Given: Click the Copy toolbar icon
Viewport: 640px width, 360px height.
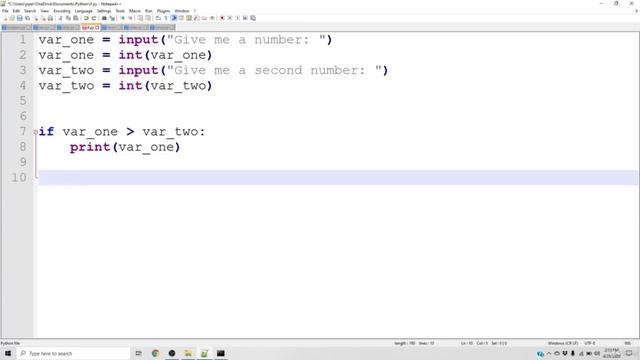Looking at the screenshot, I should tap(68, 18).
